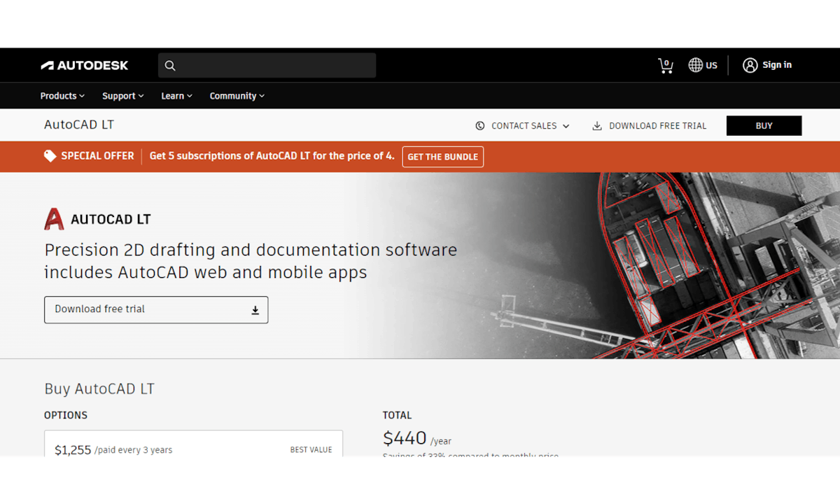Open the shopping cart icon

(665, 65)
